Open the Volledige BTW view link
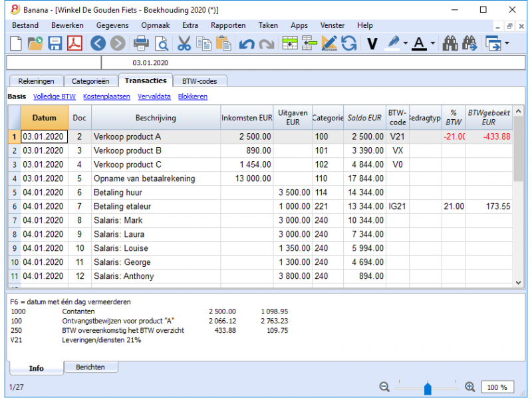 [55, 97]
